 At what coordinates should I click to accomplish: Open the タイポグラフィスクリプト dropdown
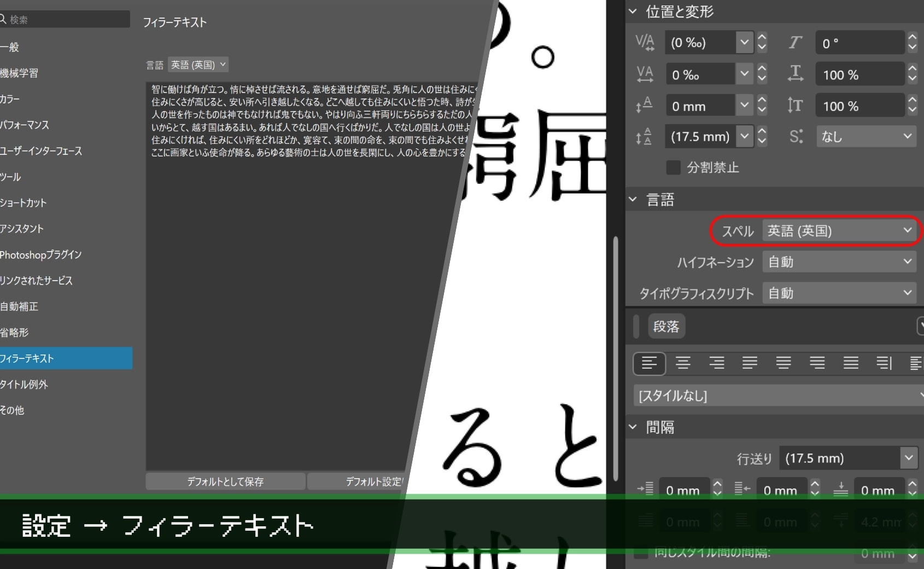coord(840,293)
